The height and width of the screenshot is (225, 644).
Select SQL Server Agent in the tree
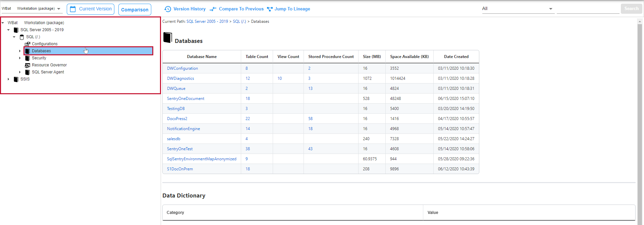(x=48, y=72)
